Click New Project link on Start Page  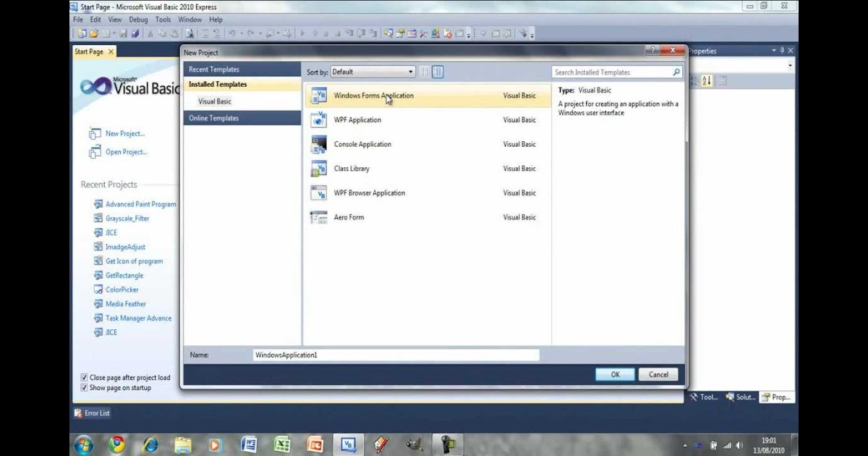pos(124,133)
